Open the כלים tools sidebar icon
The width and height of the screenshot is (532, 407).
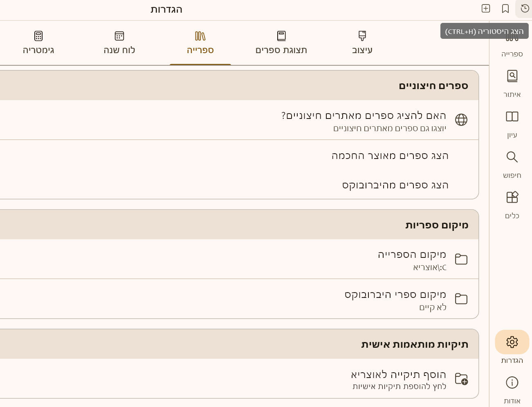[x=512, y=198]
